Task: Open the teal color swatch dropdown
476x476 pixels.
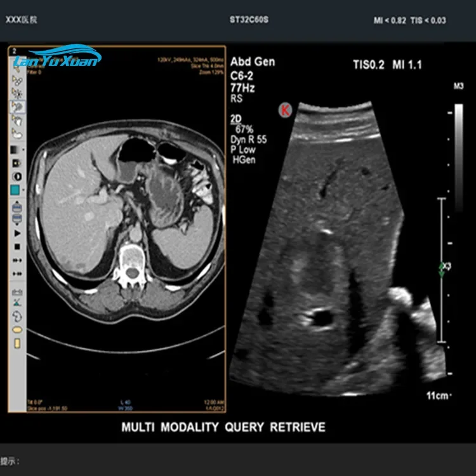Action: coord(17,190)
